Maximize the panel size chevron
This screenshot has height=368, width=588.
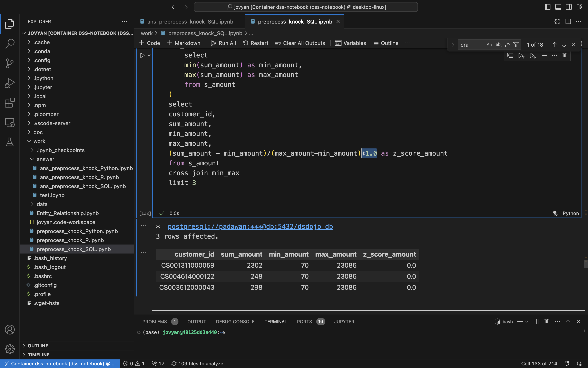point(568,322)
